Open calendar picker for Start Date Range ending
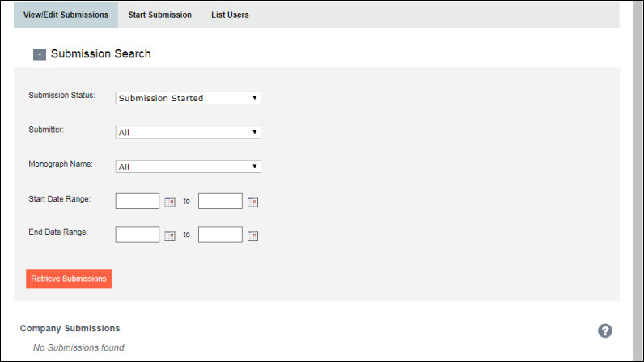Screen dimensions: 644x362 252,202
